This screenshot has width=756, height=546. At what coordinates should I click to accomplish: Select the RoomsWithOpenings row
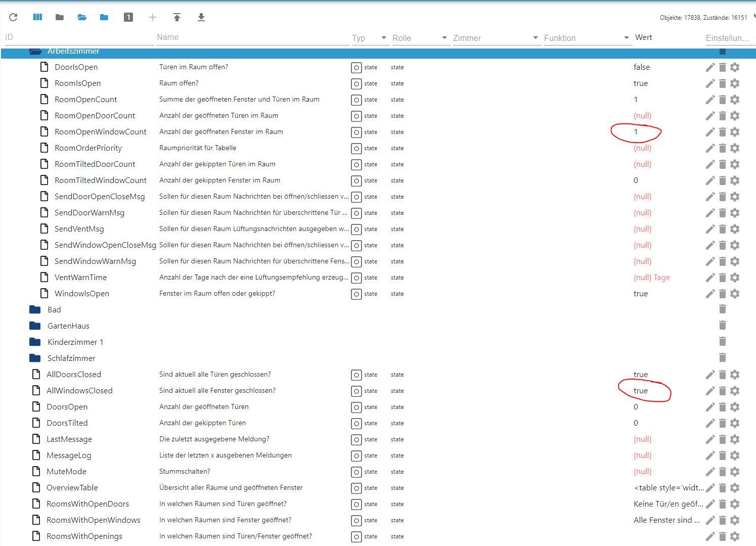coord(378,536)
